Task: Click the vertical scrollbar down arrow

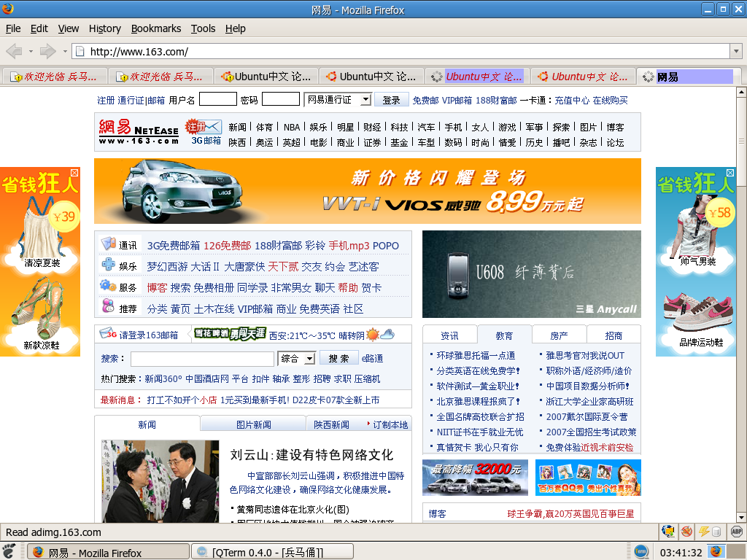Action: (741, 518)
